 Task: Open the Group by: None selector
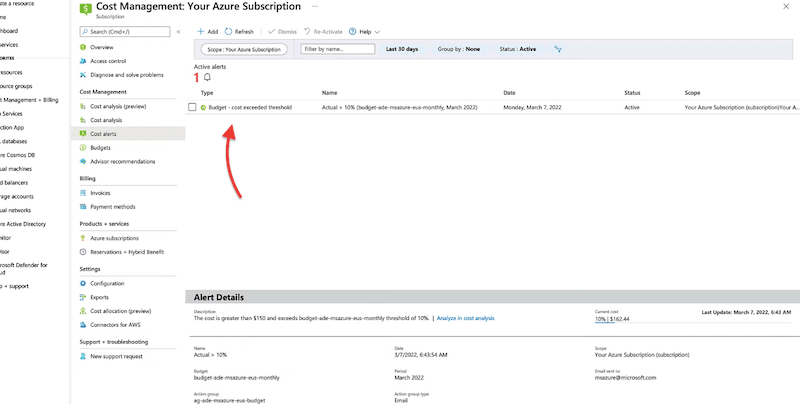click(459, 49)
